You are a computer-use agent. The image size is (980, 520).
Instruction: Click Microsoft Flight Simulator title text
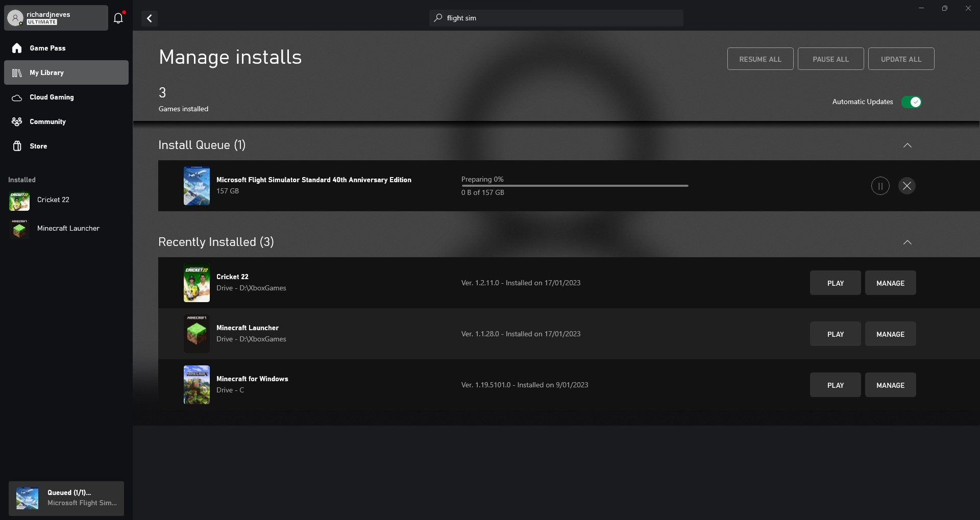[x=313, y=180]
